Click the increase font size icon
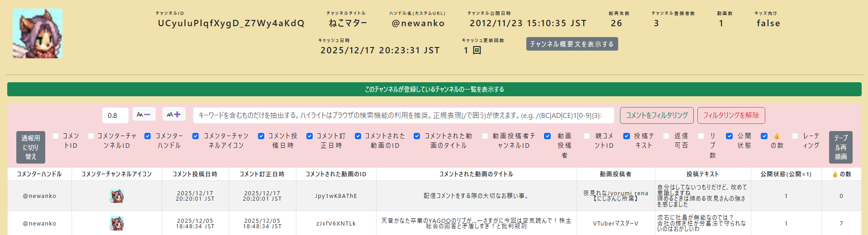Screen dimensions: 868x235 coord(174,114)
